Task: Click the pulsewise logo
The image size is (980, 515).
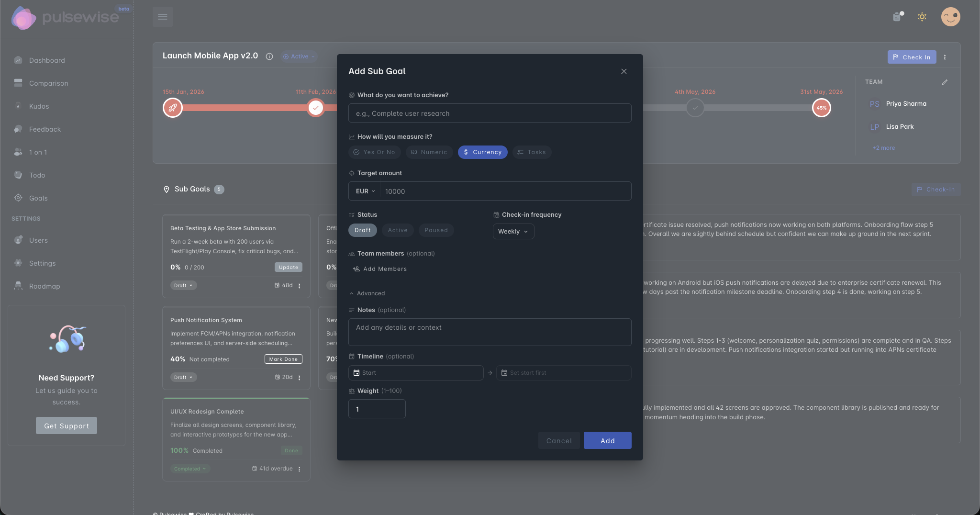Action: tap(65, 18)
